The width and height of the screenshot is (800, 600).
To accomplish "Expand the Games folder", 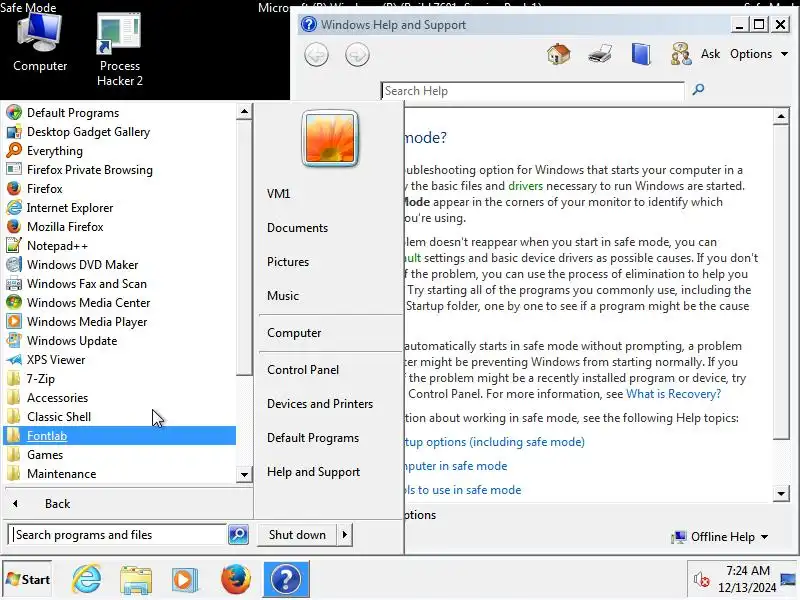I will 120,455.
